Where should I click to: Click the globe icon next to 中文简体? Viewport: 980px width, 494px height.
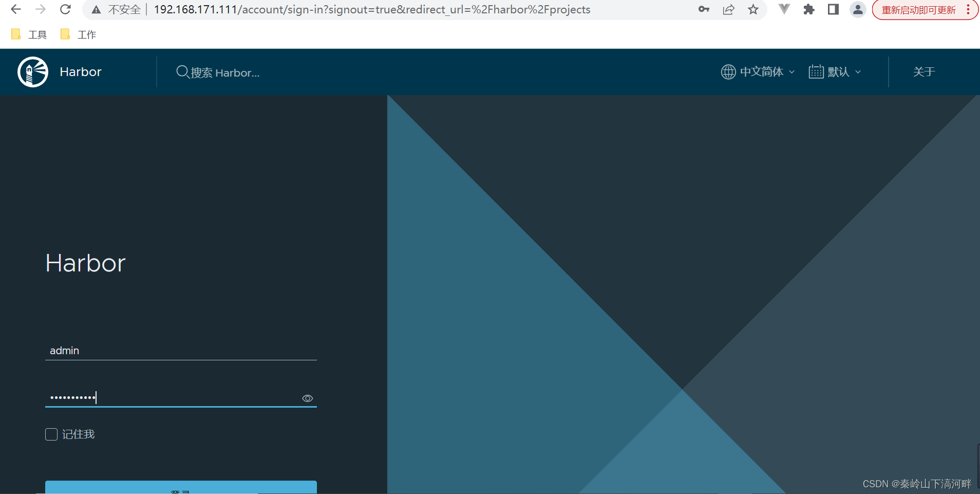click(727, 71)
